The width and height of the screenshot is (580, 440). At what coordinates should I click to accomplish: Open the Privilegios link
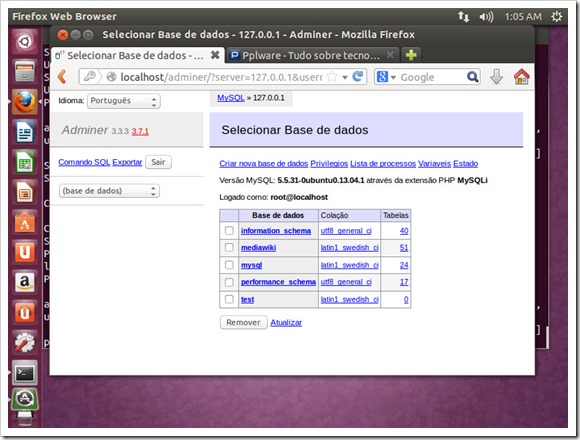tap(329, 163)
